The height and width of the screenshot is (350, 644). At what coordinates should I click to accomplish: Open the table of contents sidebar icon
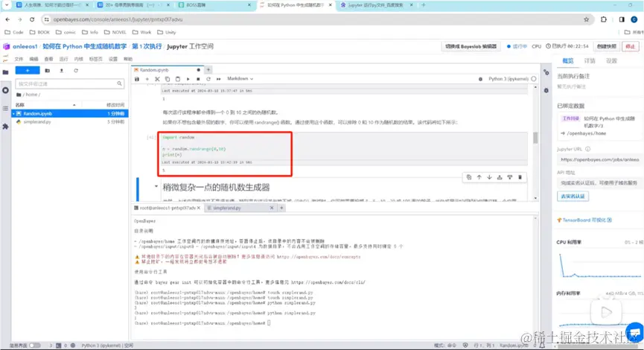[5, 109]
